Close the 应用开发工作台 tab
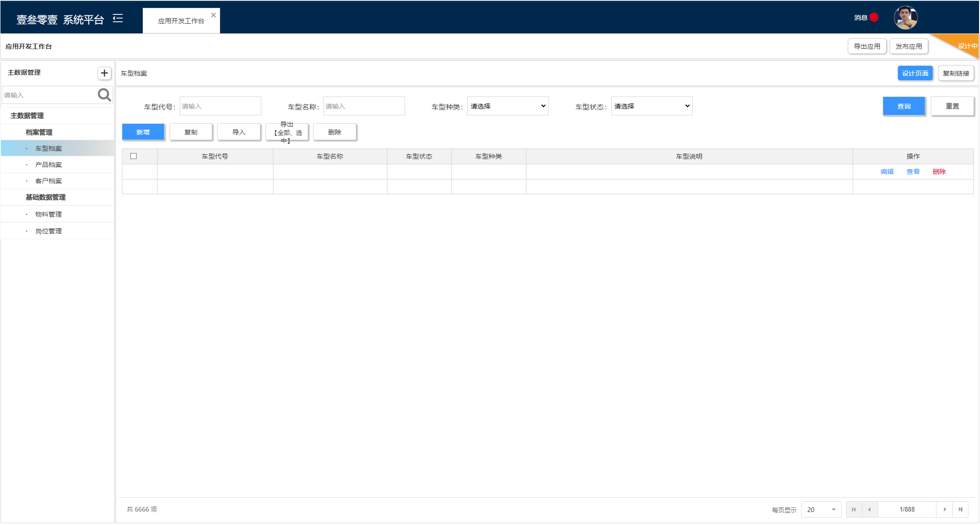The image size is (980, 525). point(213,15)
